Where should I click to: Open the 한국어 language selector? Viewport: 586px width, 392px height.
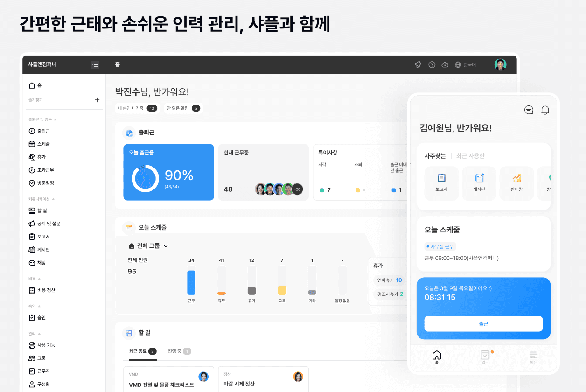[466, 65]
